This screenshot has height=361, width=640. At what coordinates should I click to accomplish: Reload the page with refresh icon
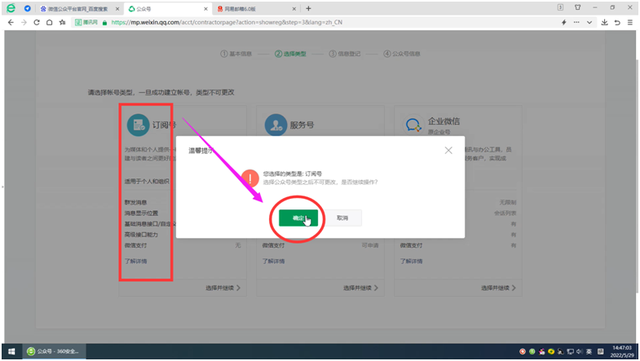[x=36, y=22]
